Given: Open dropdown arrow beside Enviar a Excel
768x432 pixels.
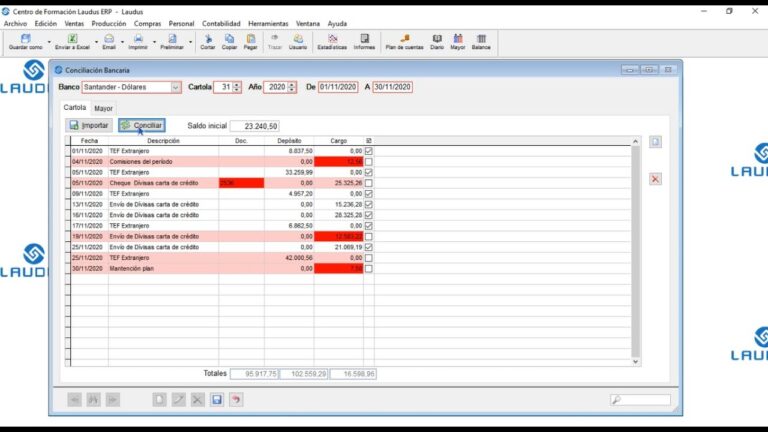Looking at the screenshot, I should tap(96, 42).
